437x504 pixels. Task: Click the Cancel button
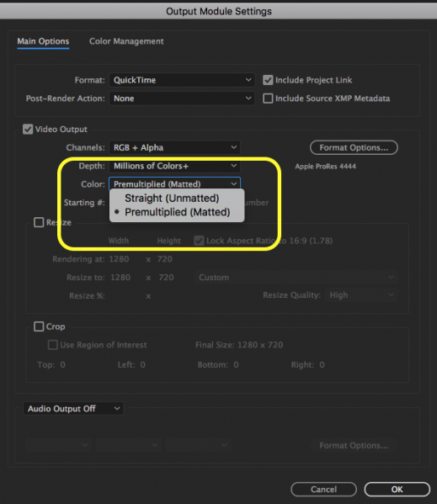click(323, 489)
